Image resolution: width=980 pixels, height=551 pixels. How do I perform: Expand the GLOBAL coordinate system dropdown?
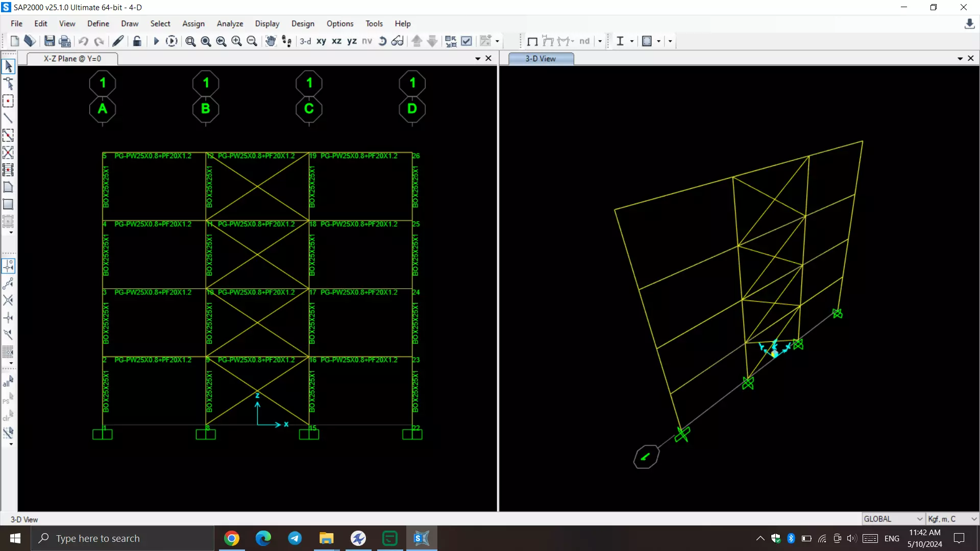coord(919,519)
